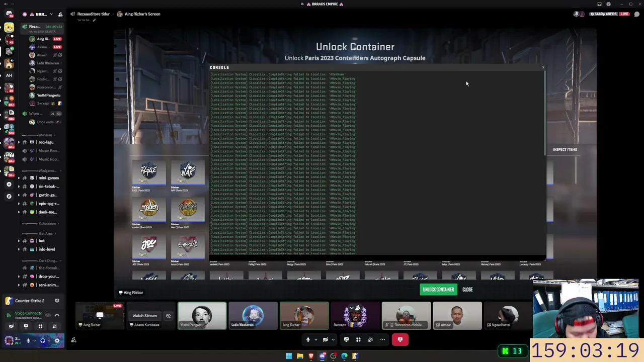Click the Unlock Container button
Image resolution: width=644 pixels, height=362 pixels.
coord(438,290)
